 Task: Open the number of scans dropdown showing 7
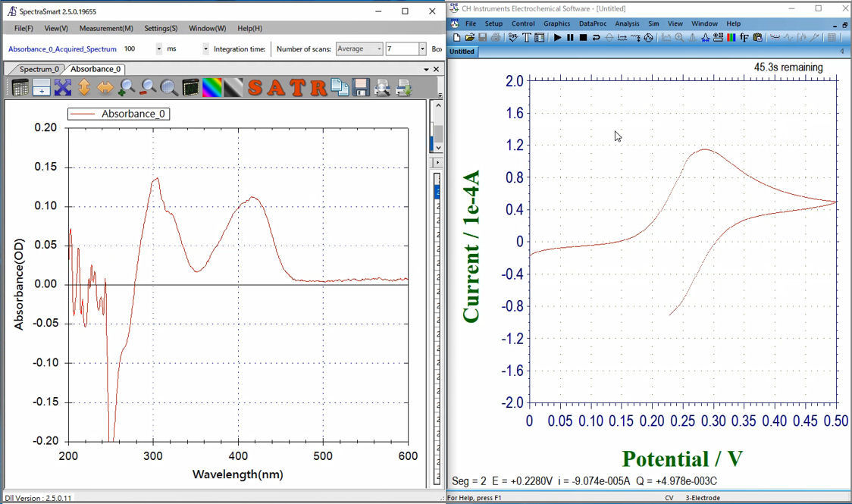422,49
